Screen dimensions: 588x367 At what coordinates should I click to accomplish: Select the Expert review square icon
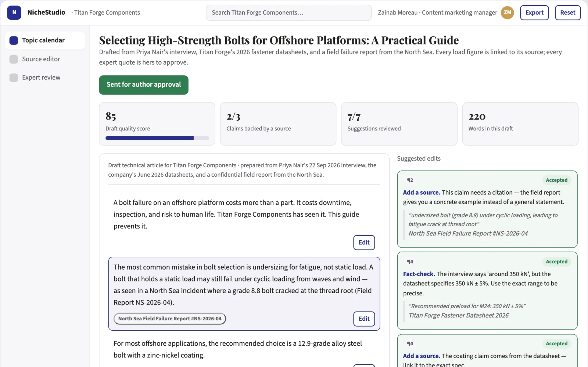point(14,78)
